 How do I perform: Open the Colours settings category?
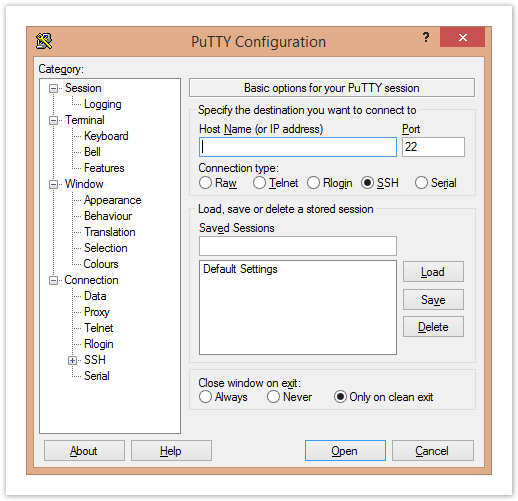[x=101, y=264]
